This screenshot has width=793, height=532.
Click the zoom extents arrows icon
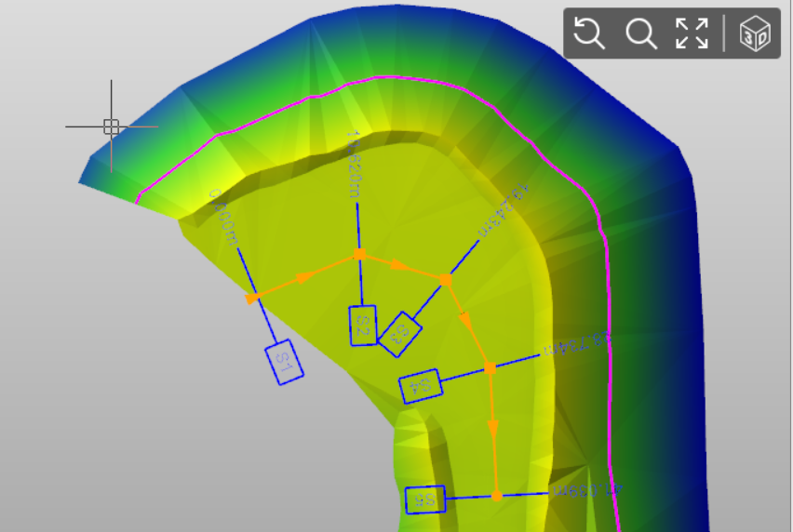point(692,34)
